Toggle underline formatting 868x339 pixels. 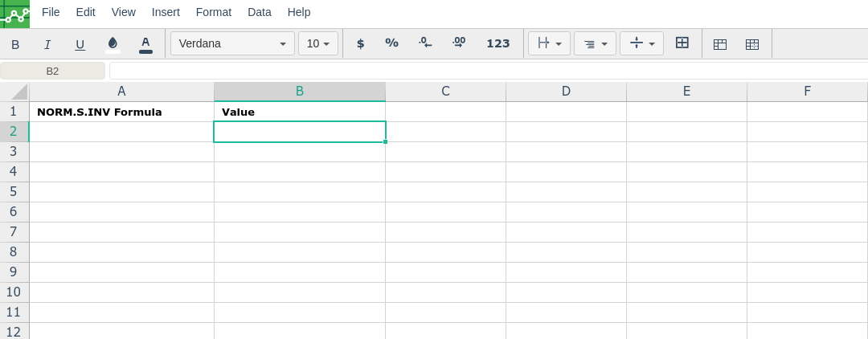(x=80, y=44)
